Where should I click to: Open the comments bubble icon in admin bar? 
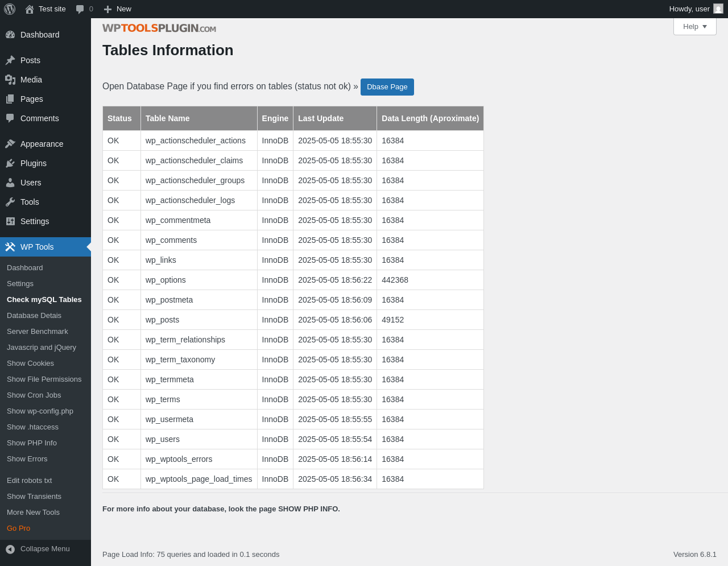tap(80, 9)
